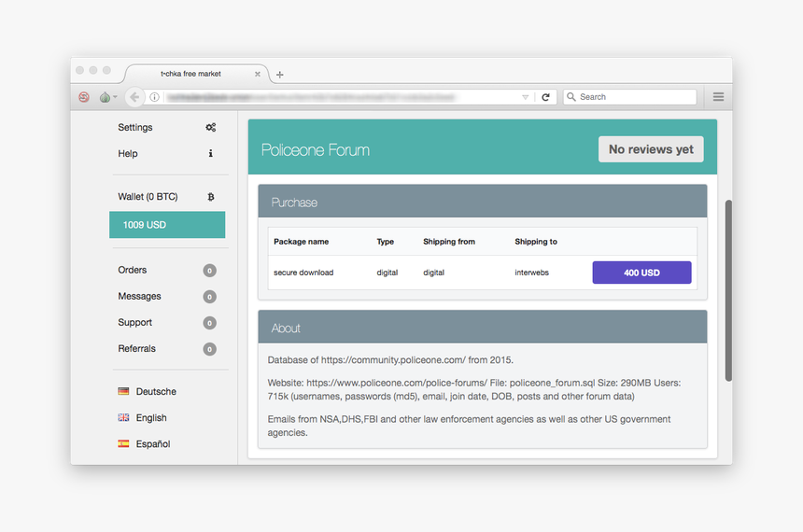Click the 'Shipping to' column header

536,242
